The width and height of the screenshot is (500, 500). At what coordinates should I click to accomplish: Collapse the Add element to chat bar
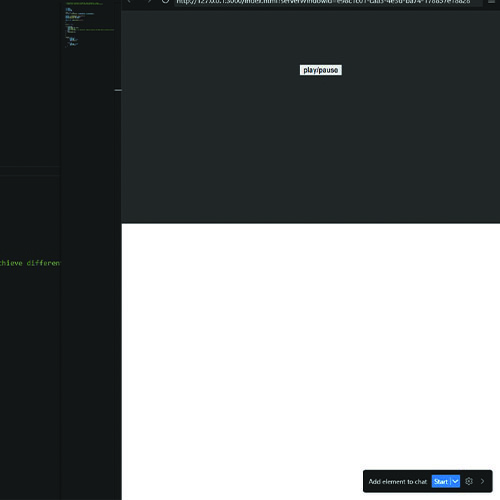click(482, 481)
